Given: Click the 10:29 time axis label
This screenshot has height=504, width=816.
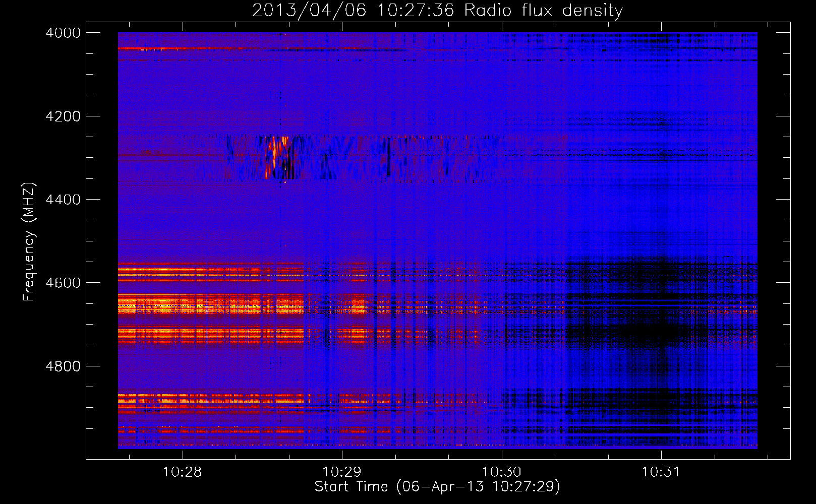Looking at the screenshot, I should pos(342,472).
